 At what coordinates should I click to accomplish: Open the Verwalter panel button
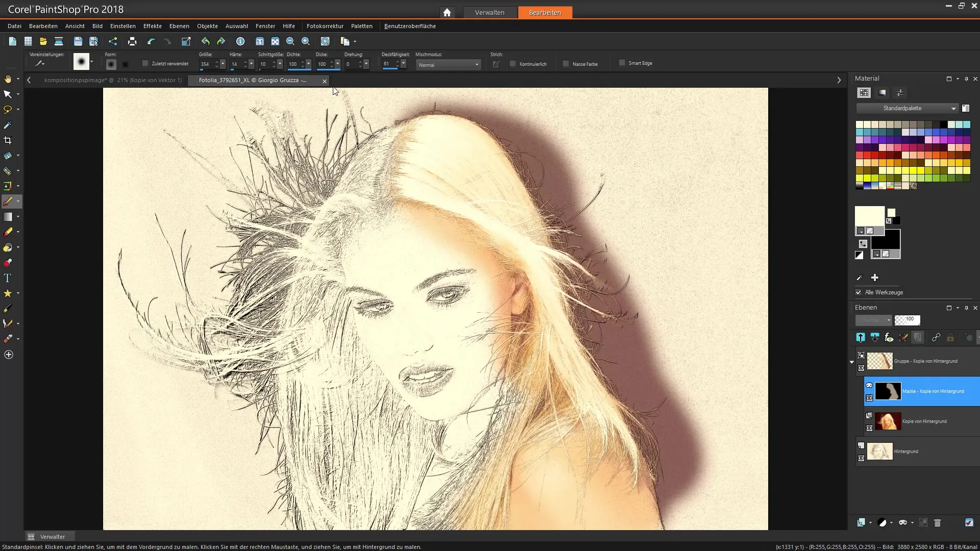point(50,537)
